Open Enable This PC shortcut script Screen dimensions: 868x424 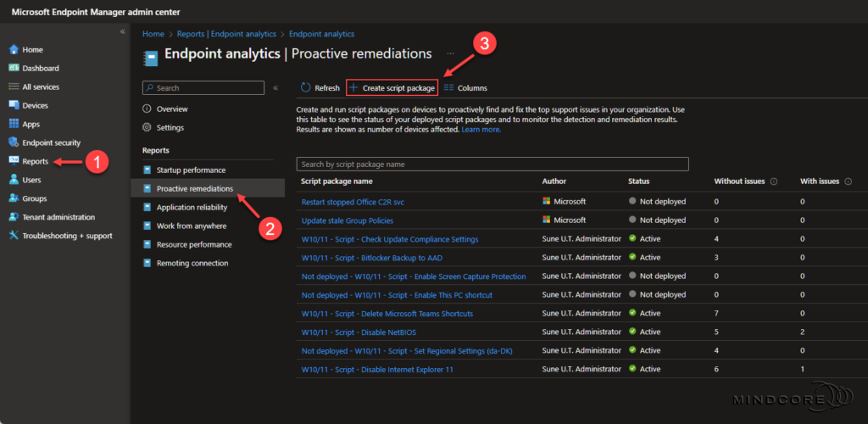click(x=397, y=295)
